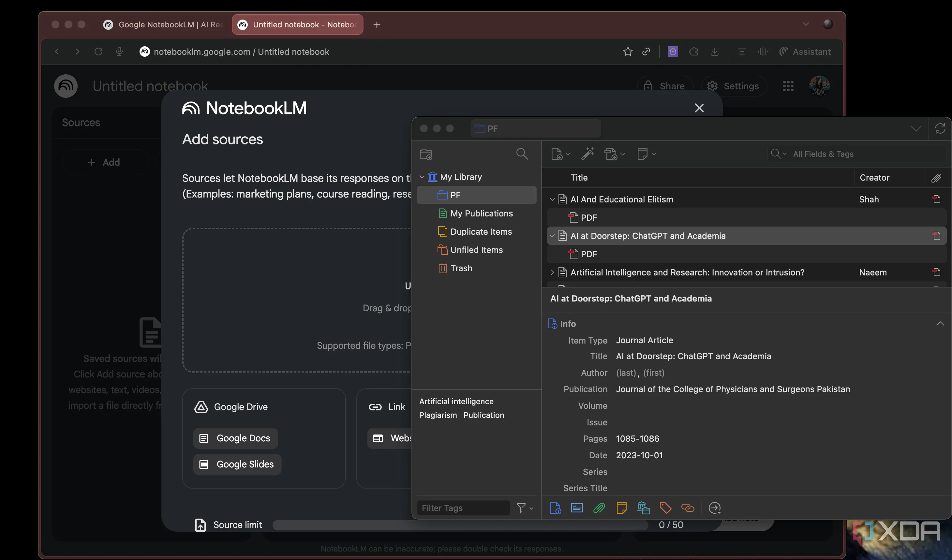Viewport: 952px width, 560px height.
Task: Expand the Artificial Intelligence and Research item
Action: click(x=552, y=272)
